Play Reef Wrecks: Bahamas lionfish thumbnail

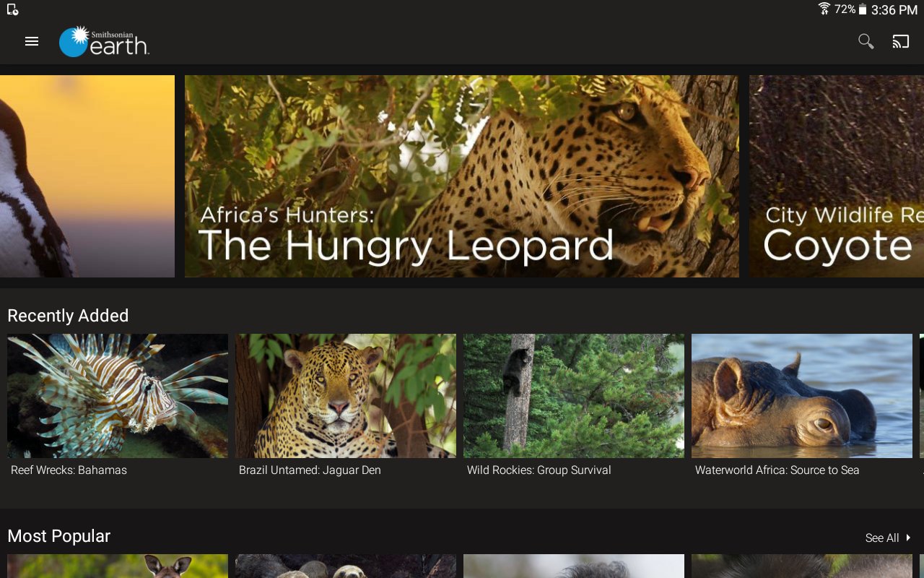(118, 396)
